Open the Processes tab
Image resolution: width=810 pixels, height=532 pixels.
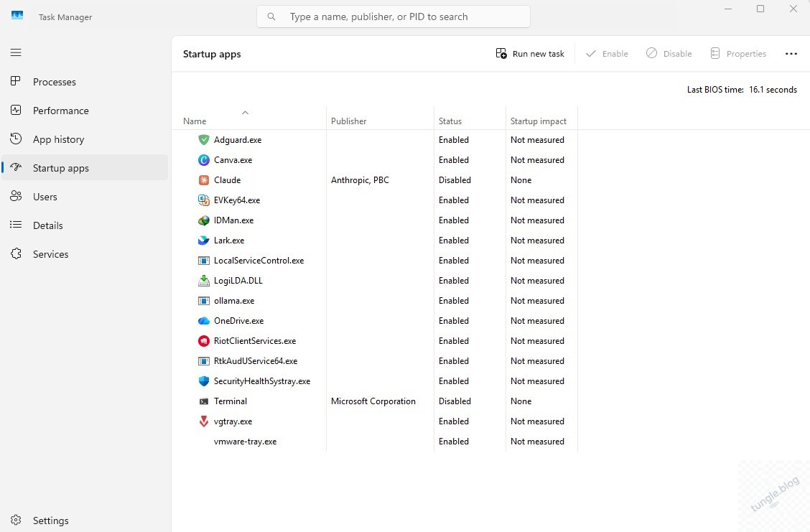[85, 82]
